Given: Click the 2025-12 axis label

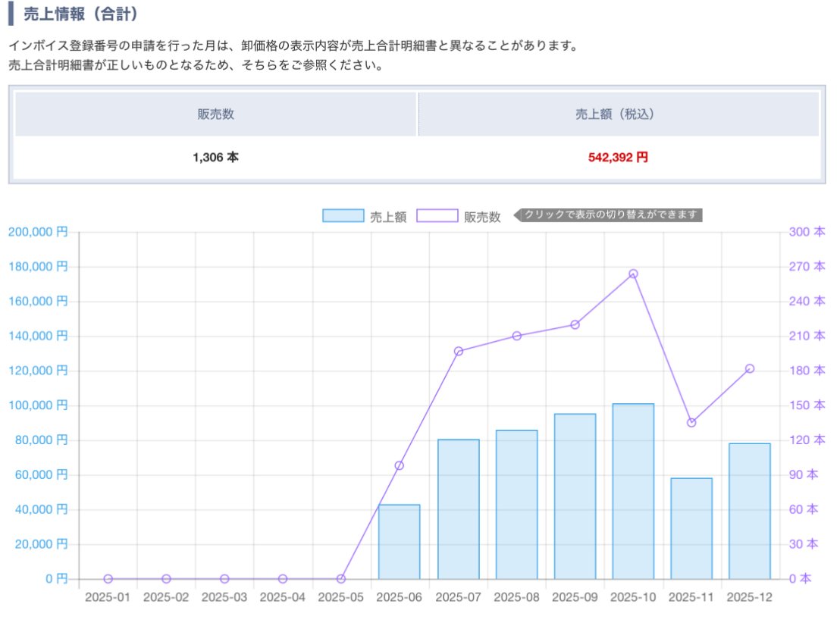Looking at the screenshot, I should click(x=750, y=597).
